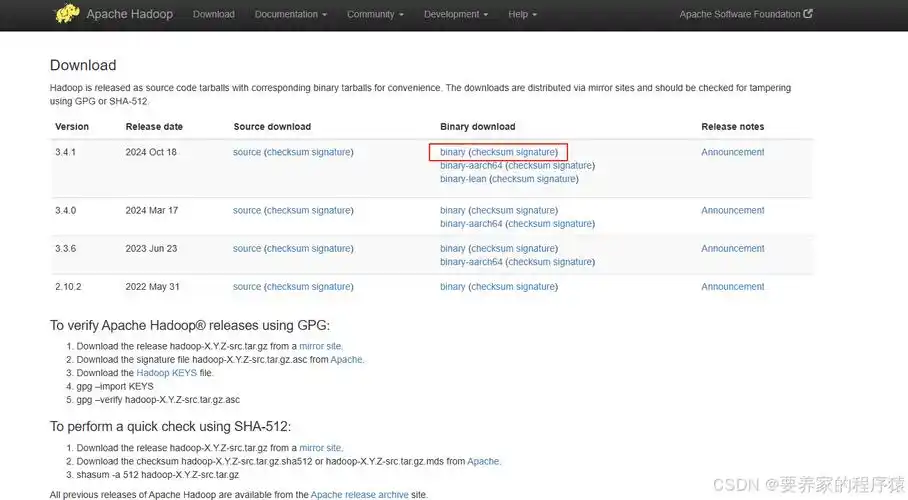This screenshot has height=500, width=908.
Task: Download the 2.10.2 source tarball
Action: (247, 287)
